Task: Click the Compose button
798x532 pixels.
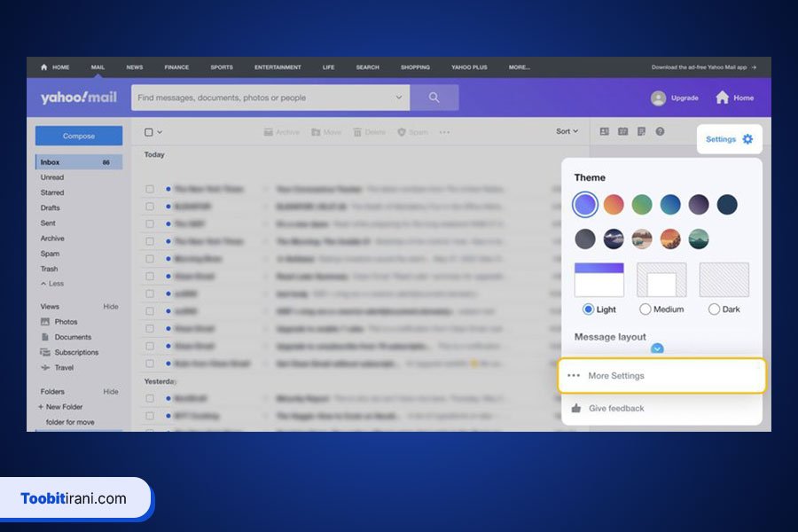Action: pyautogui.click(x=79, y=136)
